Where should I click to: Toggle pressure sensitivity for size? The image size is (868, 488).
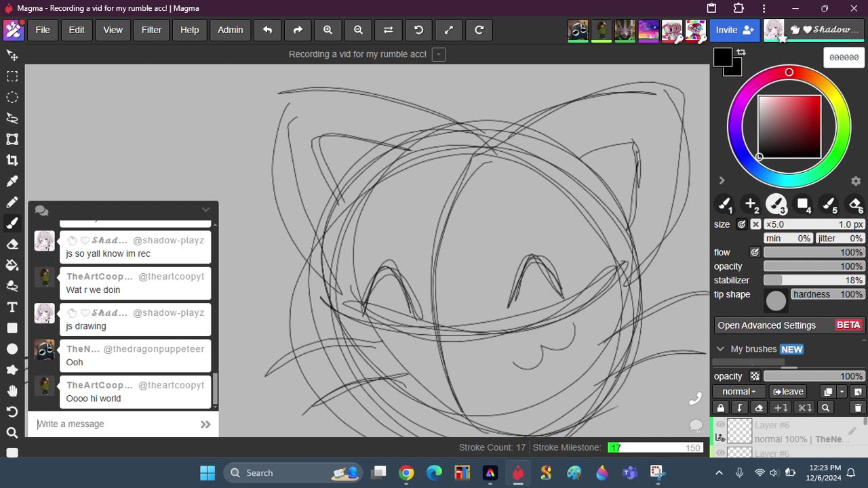click(x=742, y=224)
